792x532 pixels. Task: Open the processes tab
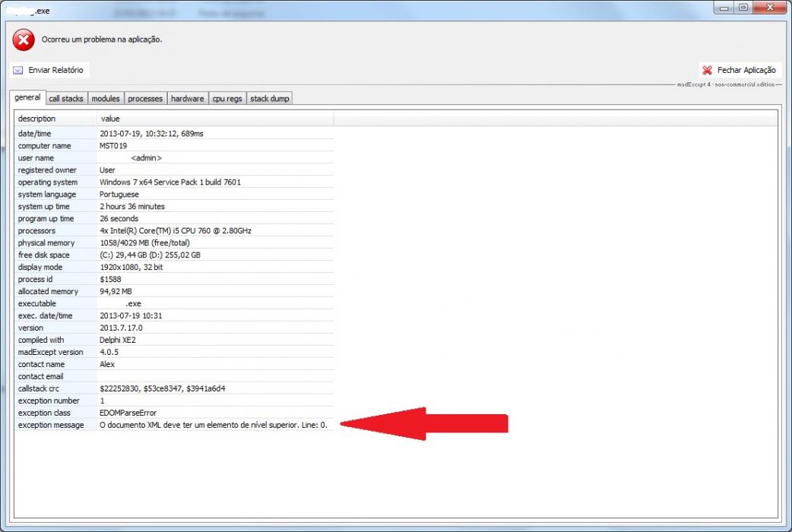point(145,99)
